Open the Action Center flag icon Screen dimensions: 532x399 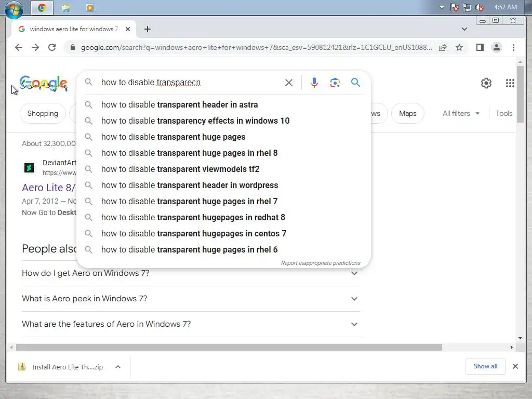pyautogui.click(x=454, y=7)
